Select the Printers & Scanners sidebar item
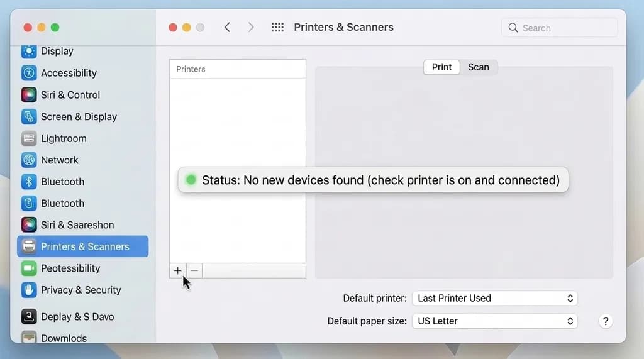The height and width of the screenshot is (359, 644). click(82, 246)
